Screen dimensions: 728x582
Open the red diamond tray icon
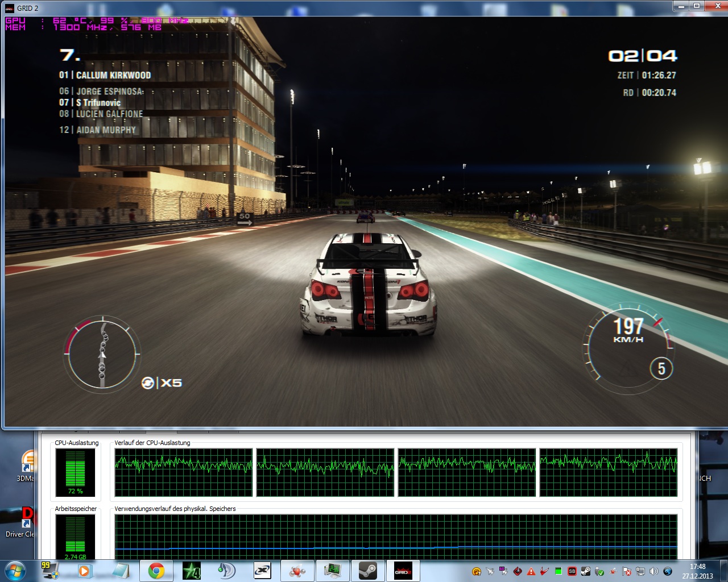click(x=518, y=572)
